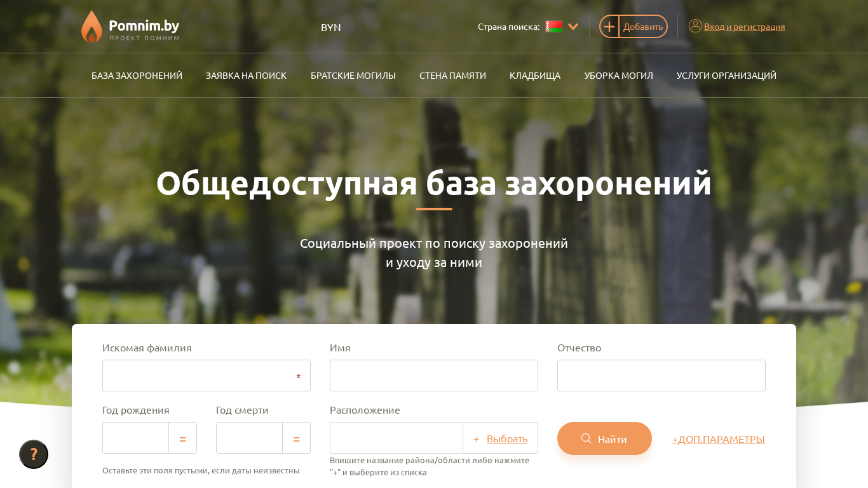The width and height of the screenshot is (868, 488).
Task: Expand the search country dropdown chevron
Action: 573,27
